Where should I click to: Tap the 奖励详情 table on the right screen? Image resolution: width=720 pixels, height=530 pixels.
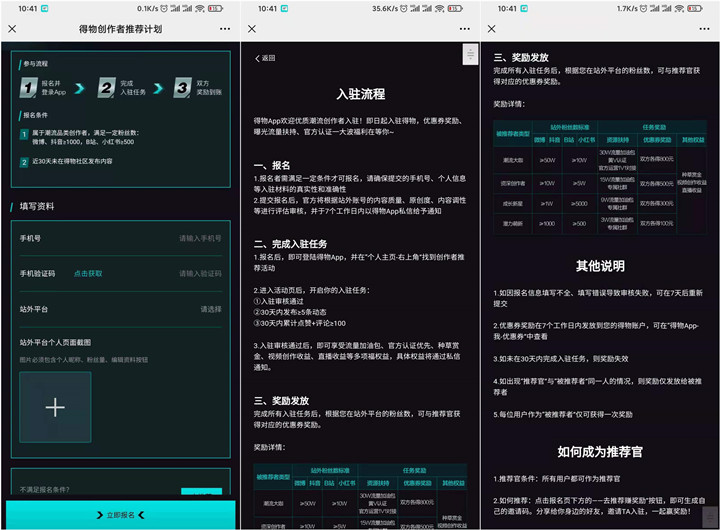click(x=598, y=179)
